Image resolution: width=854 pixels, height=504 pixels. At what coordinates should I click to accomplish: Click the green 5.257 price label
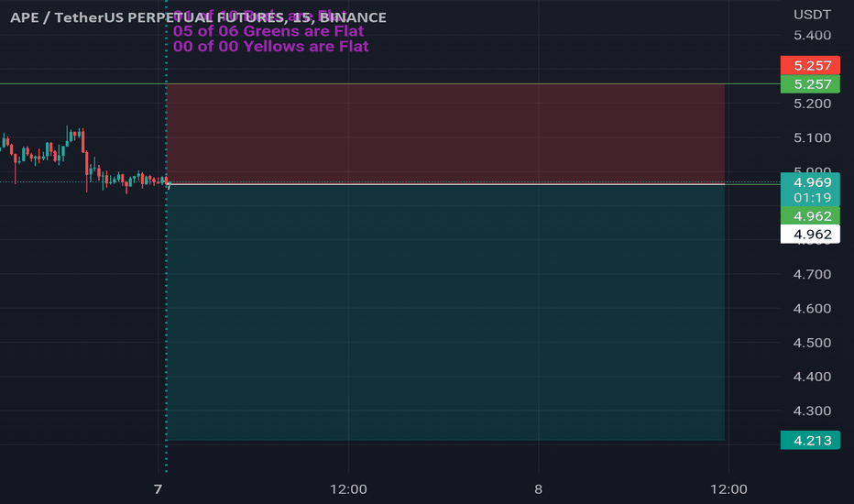(x=810, y=84)
